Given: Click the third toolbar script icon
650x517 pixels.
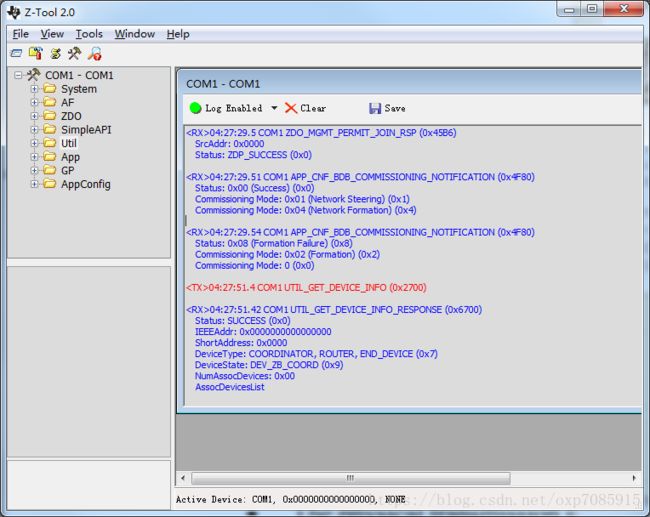Looking at the screenshot, I should [55, 53].
